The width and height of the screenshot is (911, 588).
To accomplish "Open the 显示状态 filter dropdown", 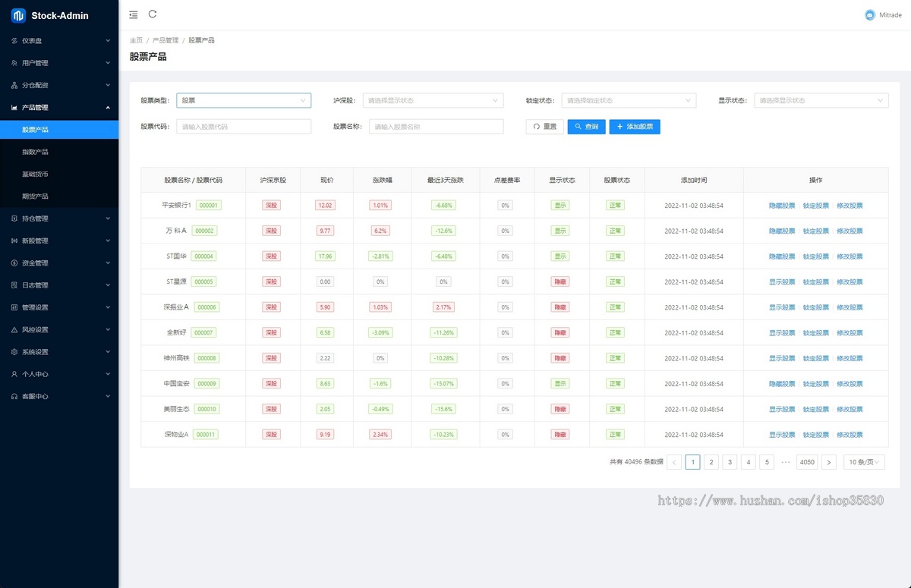I will tap(821, 100).
